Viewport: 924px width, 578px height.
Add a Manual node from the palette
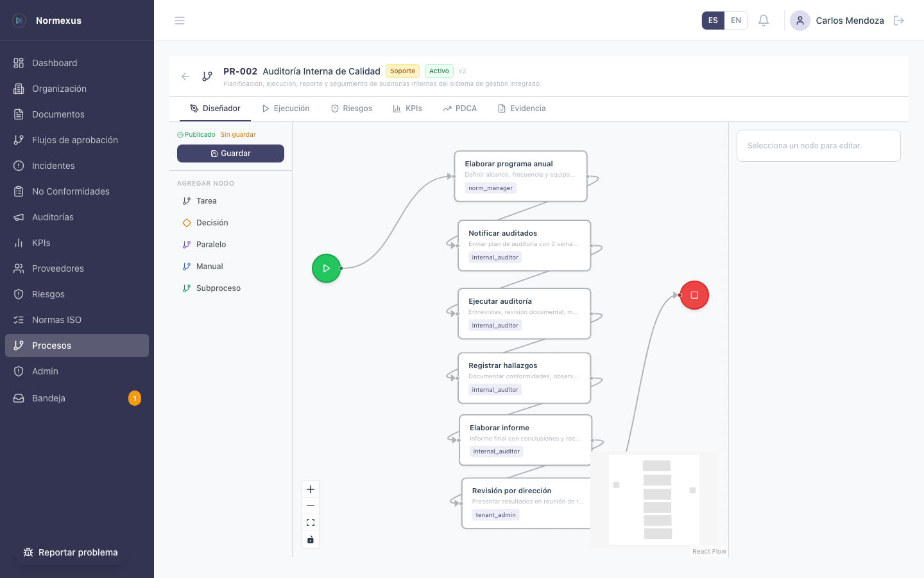pyautogui.click(x=209, y=266)
